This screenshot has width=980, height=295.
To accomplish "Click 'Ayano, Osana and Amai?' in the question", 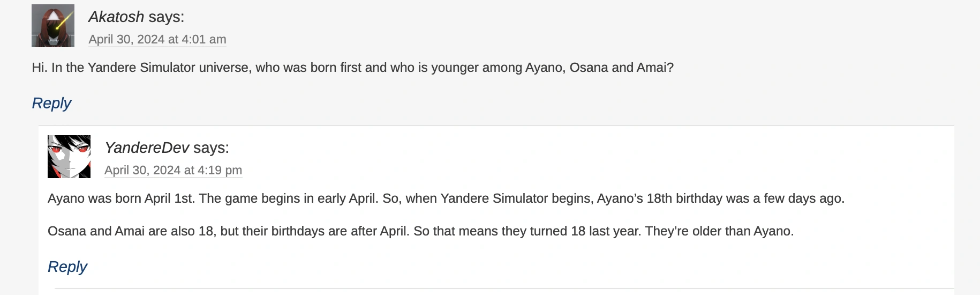I will (599, 68).
